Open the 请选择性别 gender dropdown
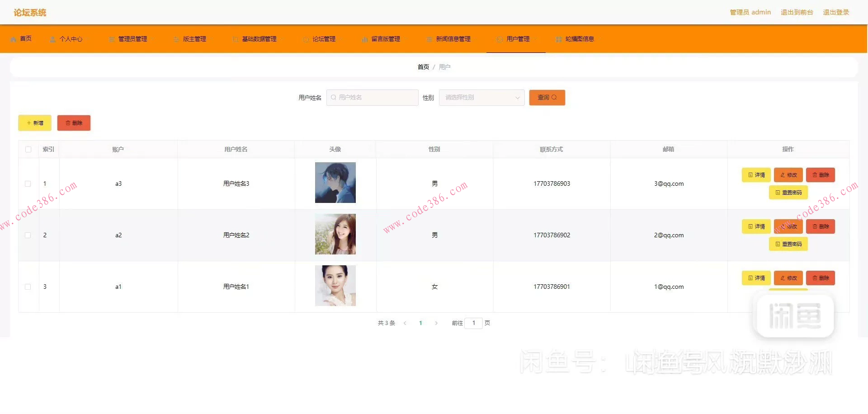 coord(481,97)
